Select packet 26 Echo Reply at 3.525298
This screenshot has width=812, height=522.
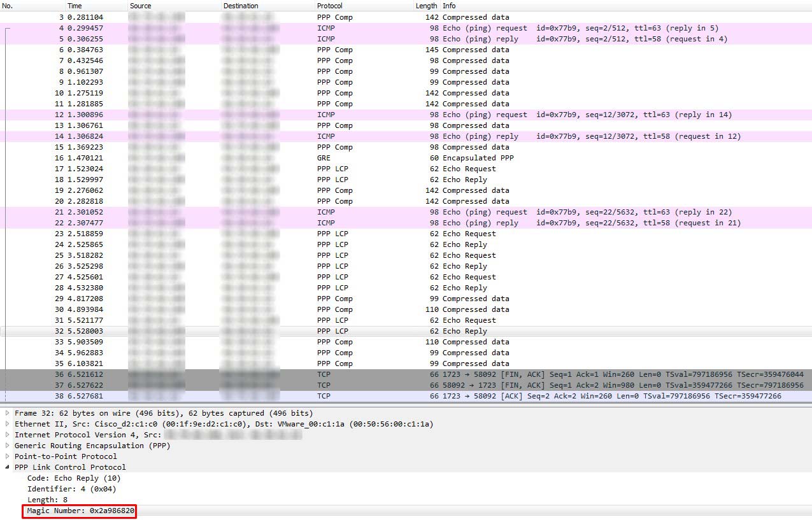(406, 266)
